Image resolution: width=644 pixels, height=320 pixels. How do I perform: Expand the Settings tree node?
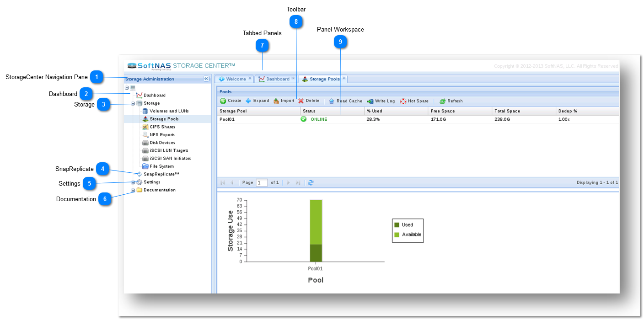pyautogui.click(x=133, y=182)
